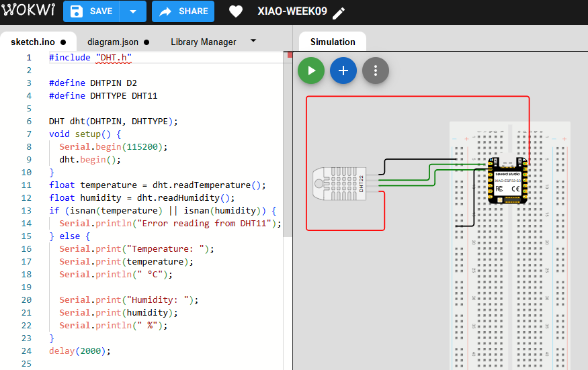The width and height of the screenshot is (588, 370).
Task: Click line number 24 in the gutter
Action: (x=26, y=351)
